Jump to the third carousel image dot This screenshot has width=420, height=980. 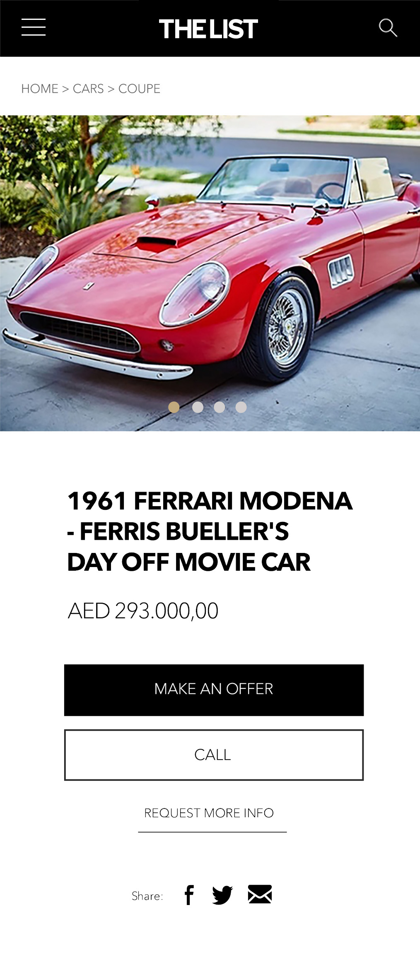(x=220, y=407)
